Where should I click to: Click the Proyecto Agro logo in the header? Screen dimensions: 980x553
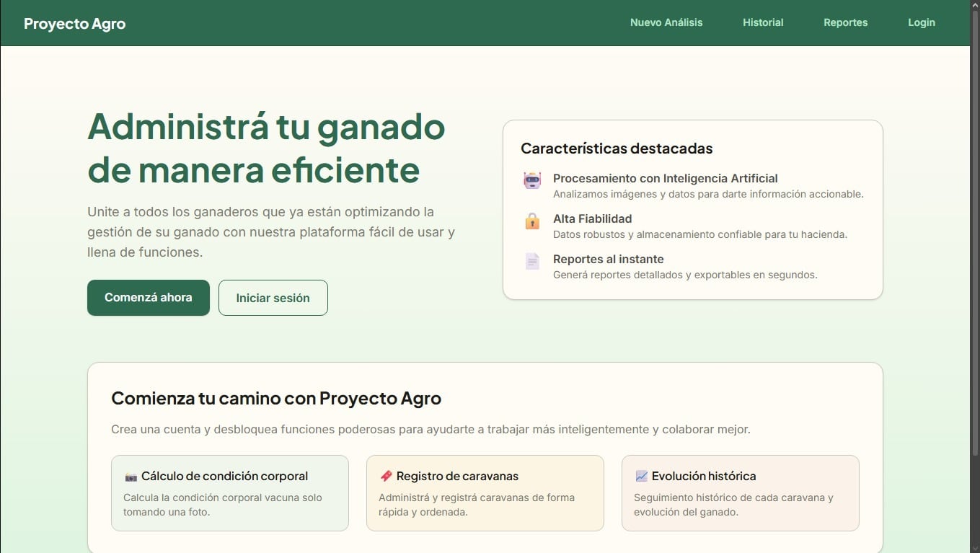pos(74,23)
